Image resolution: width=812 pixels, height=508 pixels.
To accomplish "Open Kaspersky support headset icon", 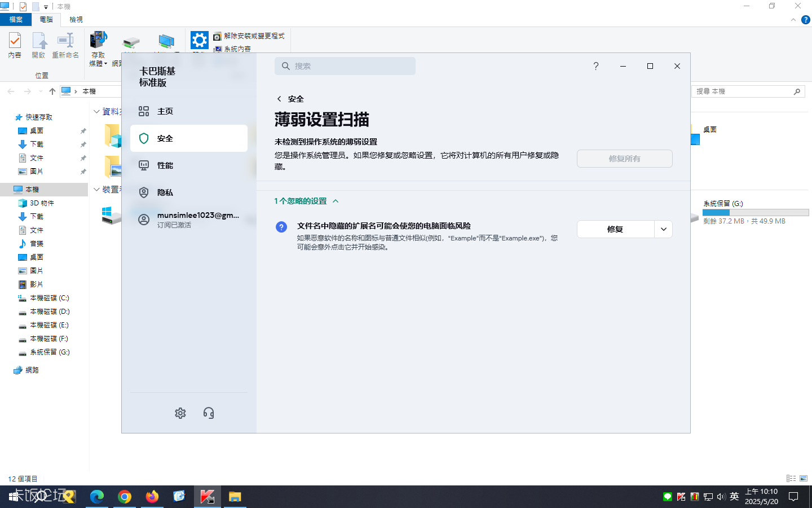I will coord(209,413).
